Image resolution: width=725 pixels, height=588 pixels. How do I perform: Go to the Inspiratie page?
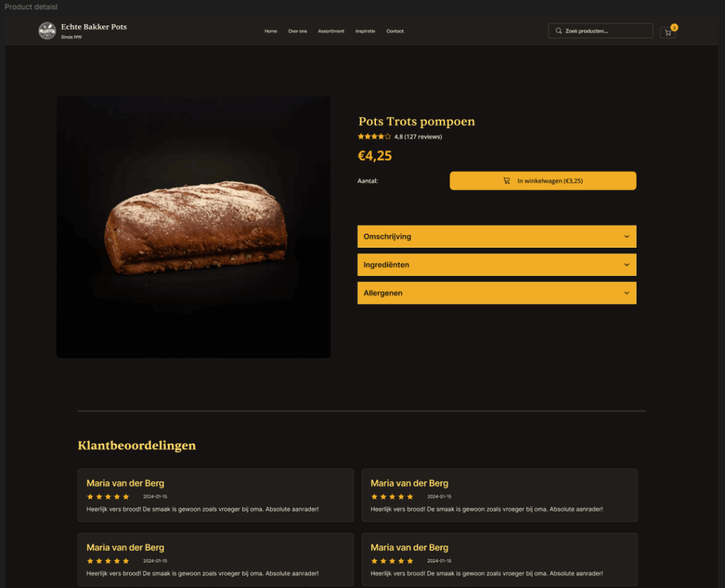click(365, 31)
